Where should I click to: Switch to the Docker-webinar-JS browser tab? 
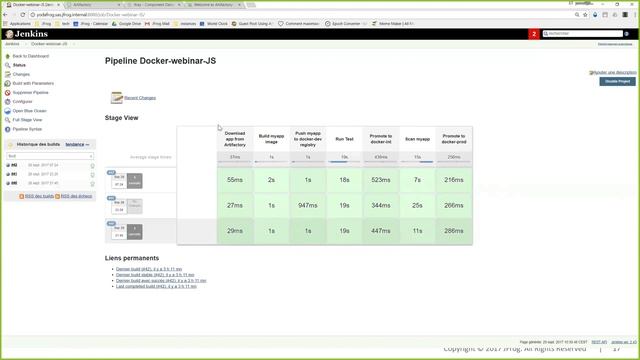click(33, 4)
